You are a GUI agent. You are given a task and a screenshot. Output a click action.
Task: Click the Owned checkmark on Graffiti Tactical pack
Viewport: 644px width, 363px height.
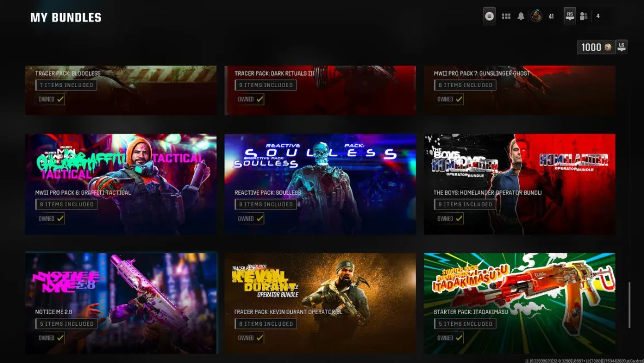pos(60,218)
